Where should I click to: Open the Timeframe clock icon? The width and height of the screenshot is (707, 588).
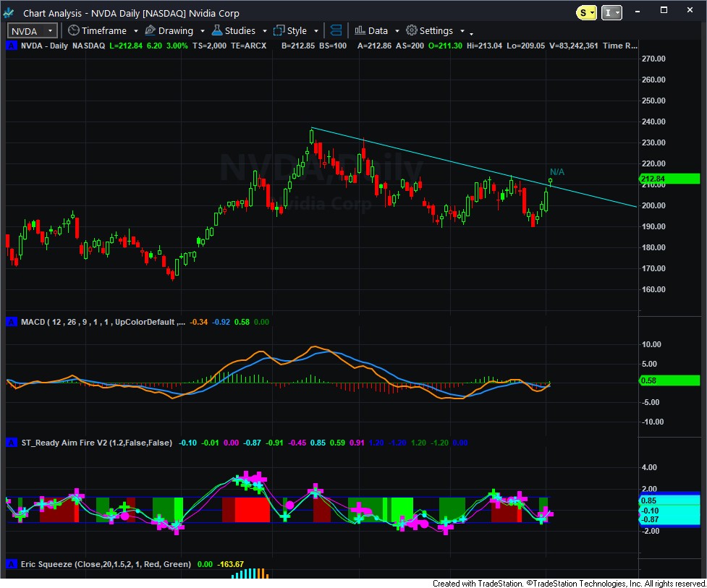tap(74, 30)
